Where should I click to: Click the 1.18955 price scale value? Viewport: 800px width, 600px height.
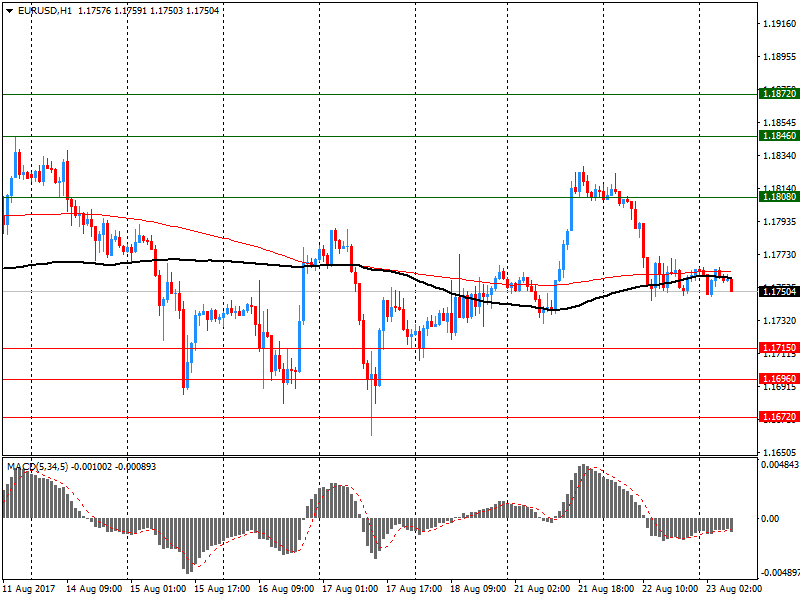[780, 57]
